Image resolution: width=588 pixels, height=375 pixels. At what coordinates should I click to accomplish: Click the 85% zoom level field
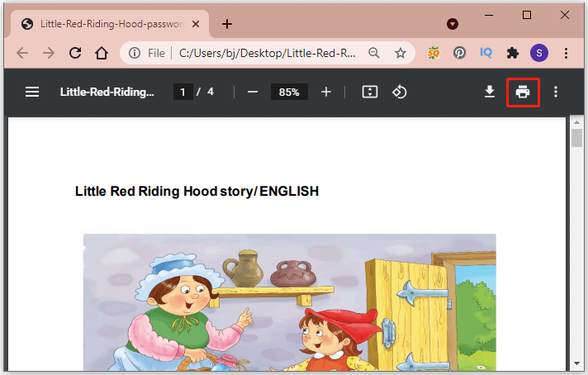[289, 92]
